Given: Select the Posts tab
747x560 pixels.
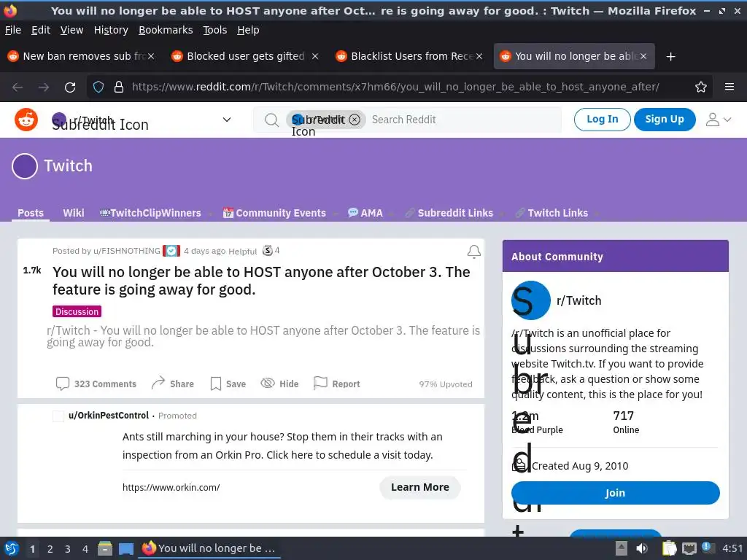Looking at the screenshot, I should [31, 213].
